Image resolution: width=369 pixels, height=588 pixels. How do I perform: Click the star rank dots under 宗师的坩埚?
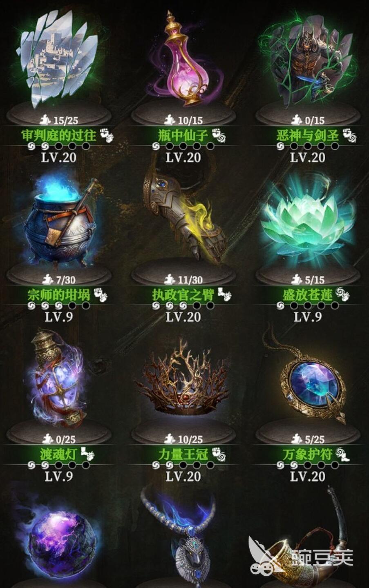coord(58,305)
